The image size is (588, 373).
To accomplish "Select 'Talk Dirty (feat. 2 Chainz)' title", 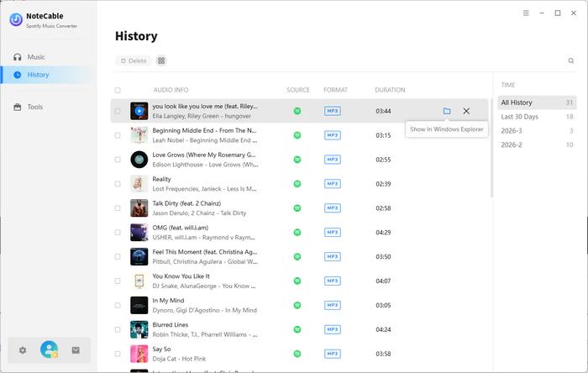I will pyautogui.click(x=186, y=203).
